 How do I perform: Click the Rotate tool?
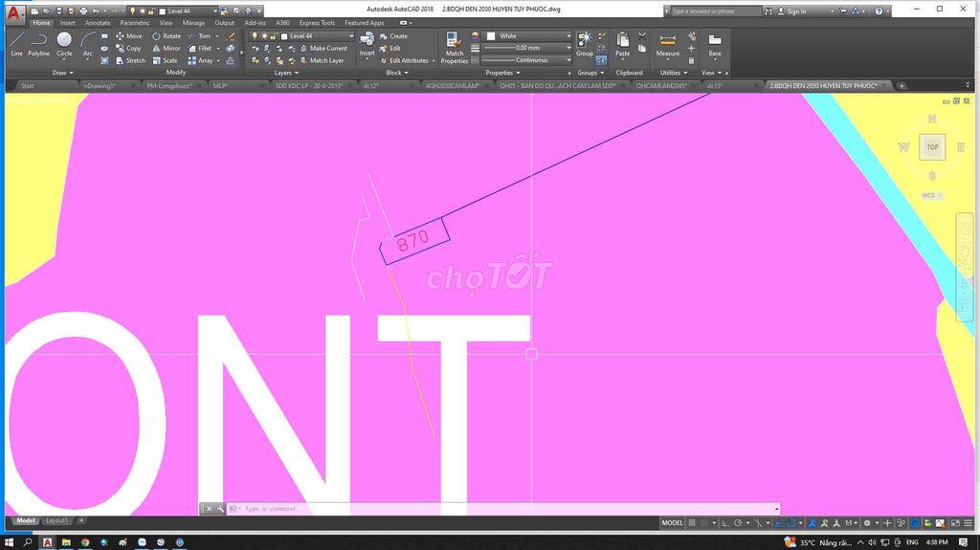click(167, 36)
